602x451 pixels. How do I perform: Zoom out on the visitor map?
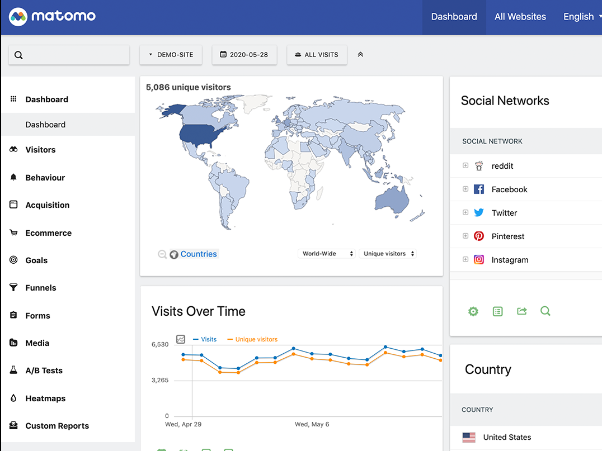162,254
